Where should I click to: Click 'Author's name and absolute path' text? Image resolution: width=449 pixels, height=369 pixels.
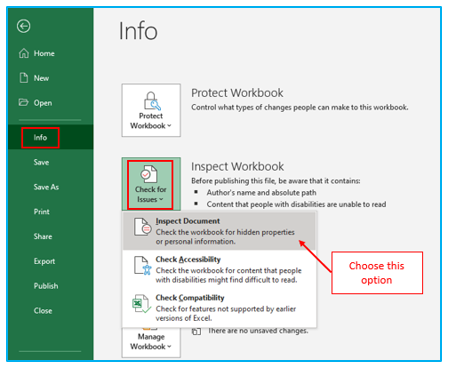tap(261, 193)
